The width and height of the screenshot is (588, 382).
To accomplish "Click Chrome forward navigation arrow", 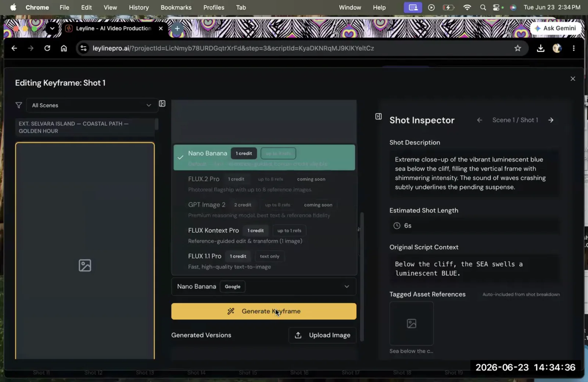I will tap(31, 48).
